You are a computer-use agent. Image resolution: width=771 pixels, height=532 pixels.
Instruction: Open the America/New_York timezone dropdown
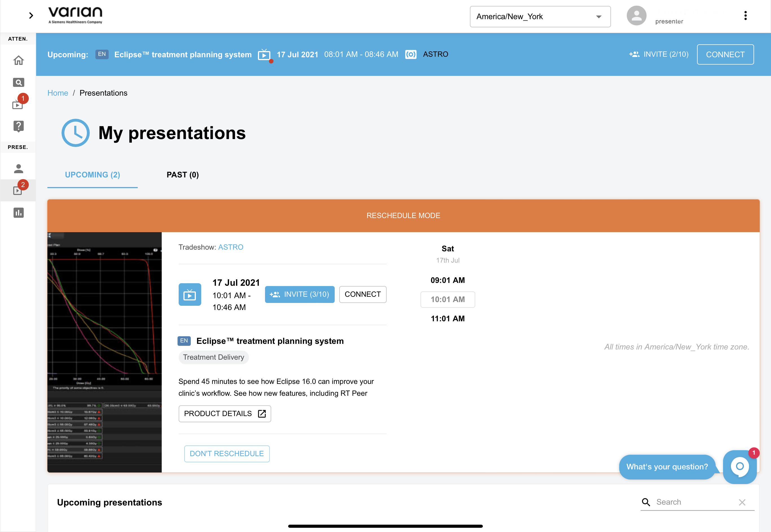pos(540,17)
